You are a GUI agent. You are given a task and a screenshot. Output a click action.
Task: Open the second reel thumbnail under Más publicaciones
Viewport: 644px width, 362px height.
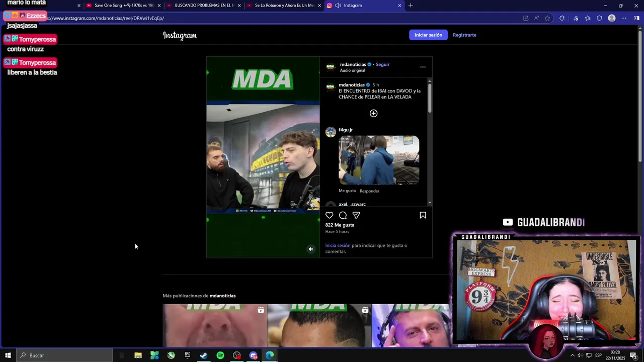(319, 325)
